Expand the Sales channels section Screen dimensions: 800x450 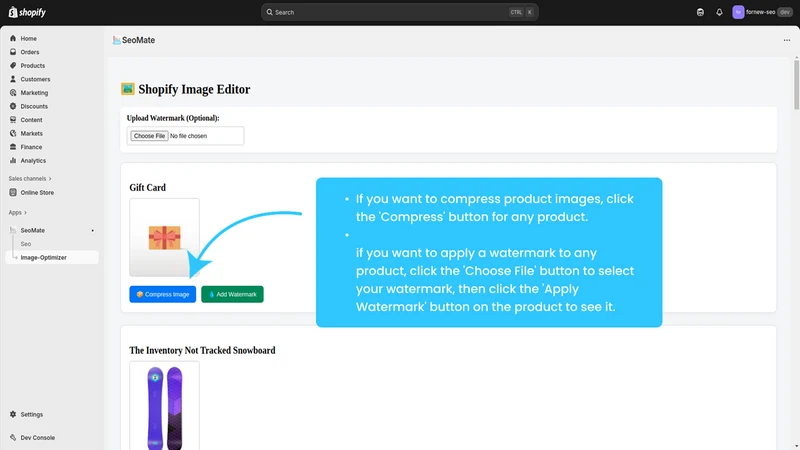coord(30,179)
